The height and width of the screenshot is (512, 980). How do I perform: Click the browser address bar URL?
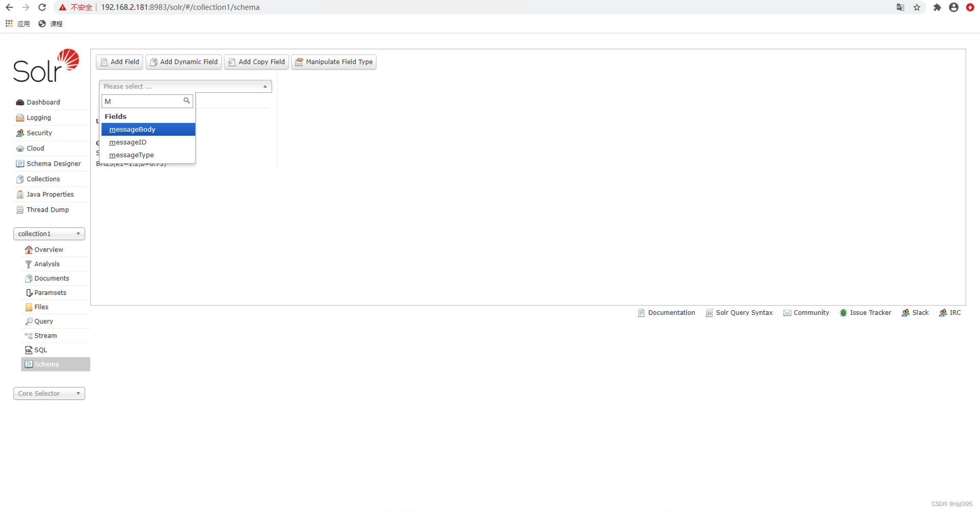tap(180, 7)
